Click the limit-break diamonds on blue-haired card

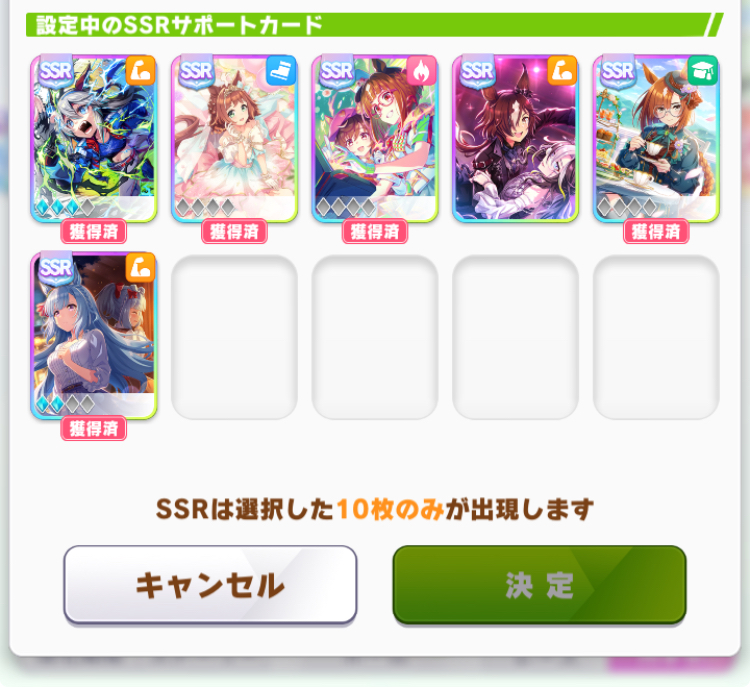(65, 405)
